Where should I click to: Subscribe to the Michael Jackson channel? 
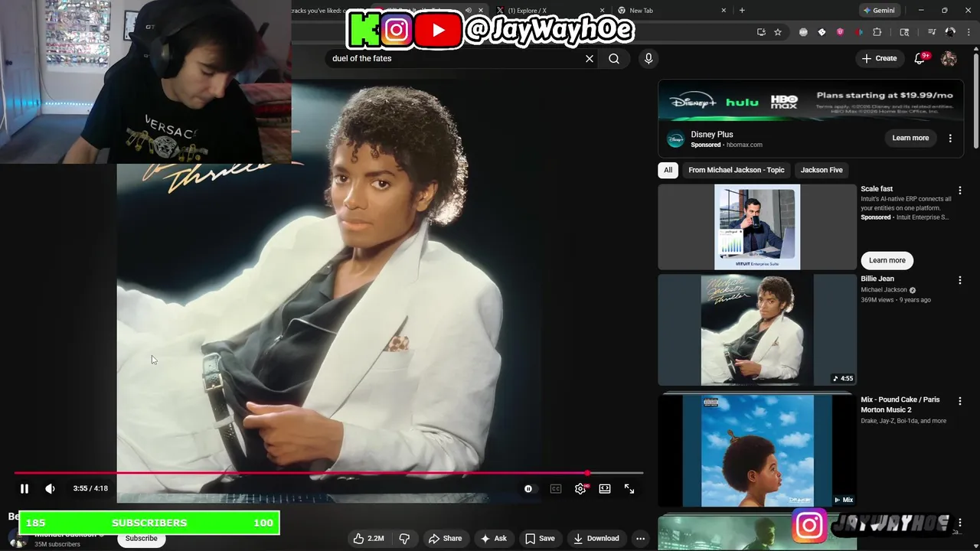141,538
